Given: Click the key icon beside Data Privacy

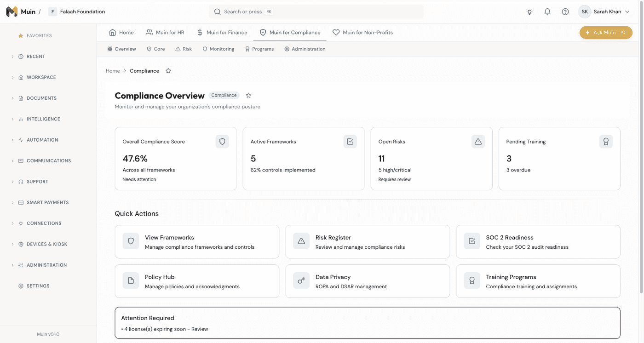Looking at the screenshot, I should pos(301,280).
